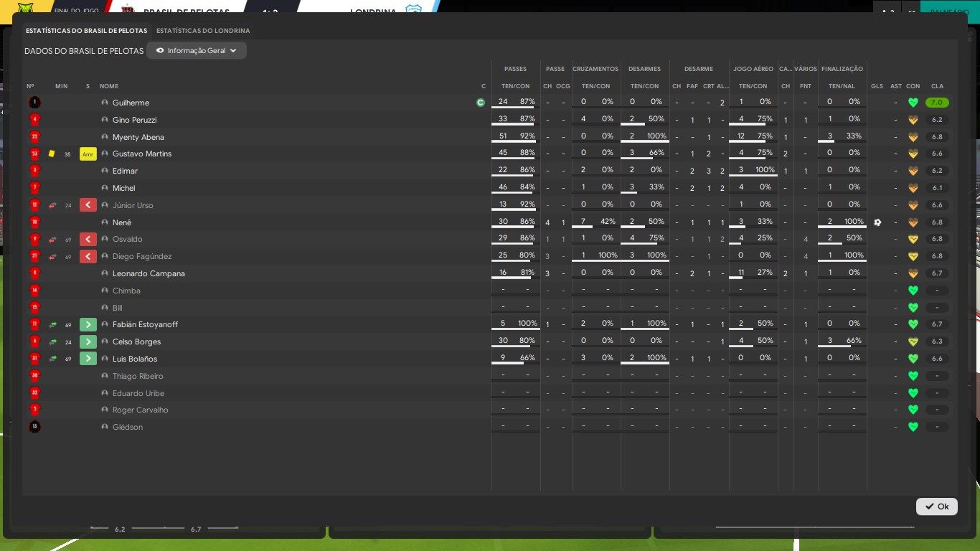The width and height of the screenshot is (980, 551).
Task: Click Luis Bolaños' green substituted-on arrow
Action: point(88,359)
